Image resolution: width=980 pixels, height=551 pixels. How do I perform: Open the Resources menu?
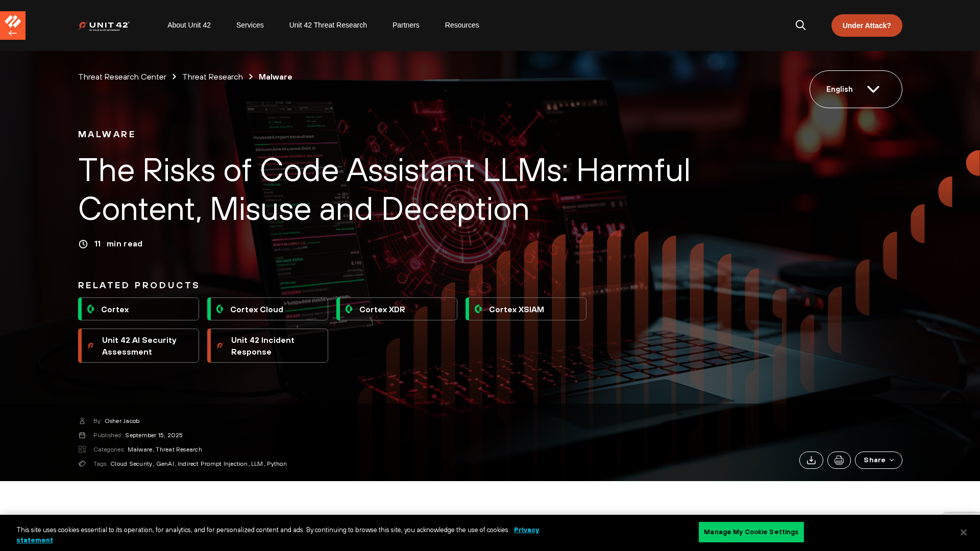pyautogui.click(x=461, y=25)
